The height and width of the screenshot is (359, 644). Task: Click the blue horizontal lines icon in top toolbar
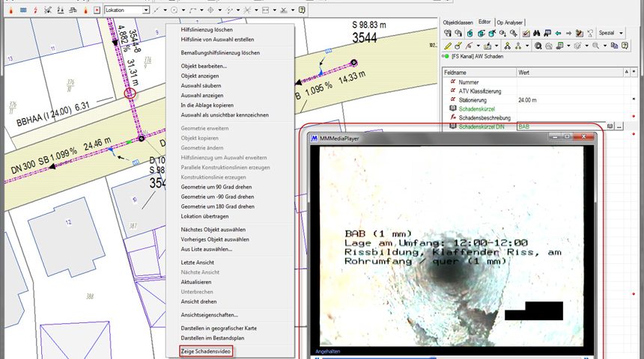pyautogui.click(x=22, y=10)
